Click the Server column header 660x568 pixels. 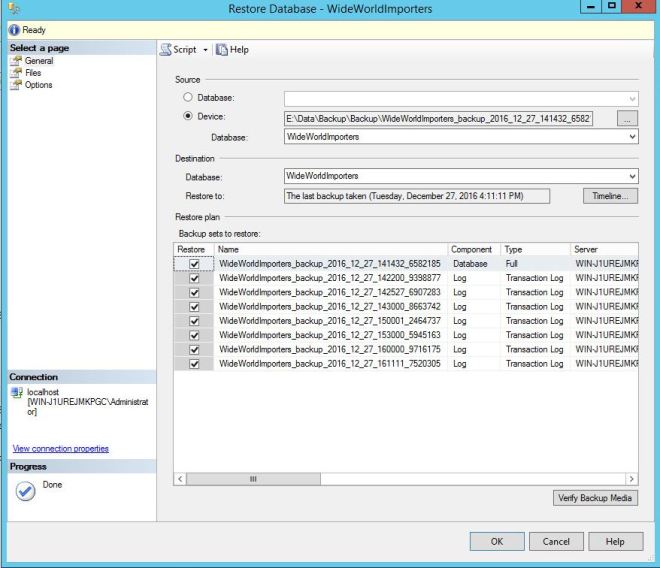pos(604,249)
